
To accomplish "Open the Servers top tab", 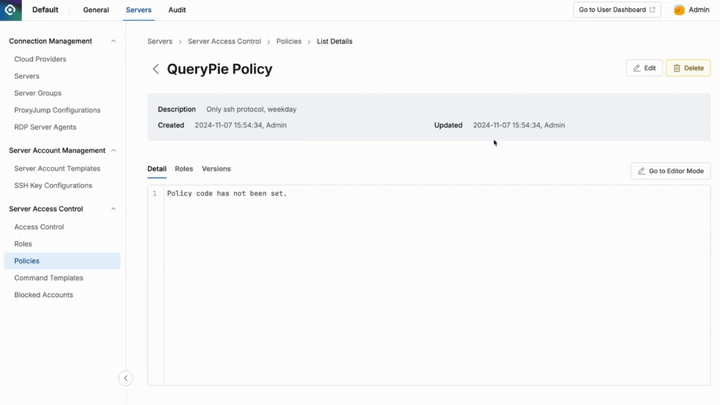I will (x=139, y=10).
